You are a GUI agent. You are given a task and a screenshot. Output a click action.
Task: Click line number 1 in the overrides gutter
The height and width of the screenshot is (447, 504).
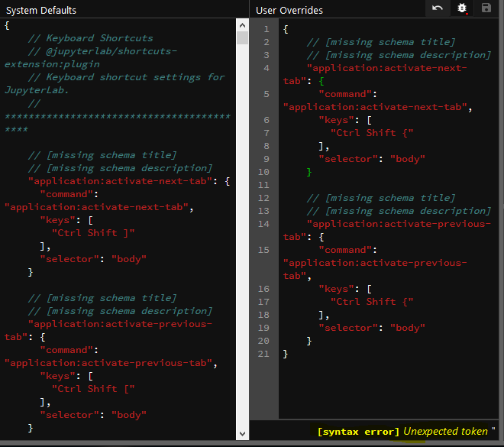click(267, 29)
